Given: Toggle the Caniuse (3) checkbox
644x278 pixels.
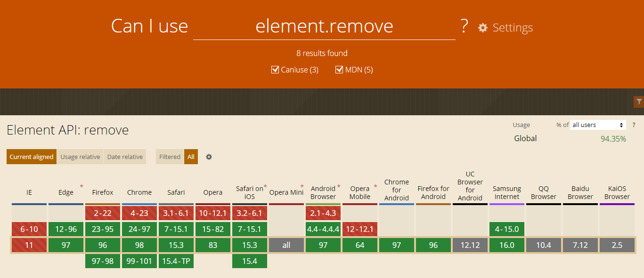Looking at the screenshot, I should point(275,70).
